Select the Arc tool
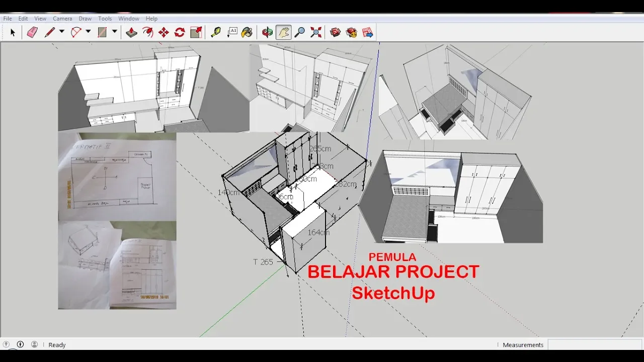This screenshot has height=362, width=644. coord(76,33)
